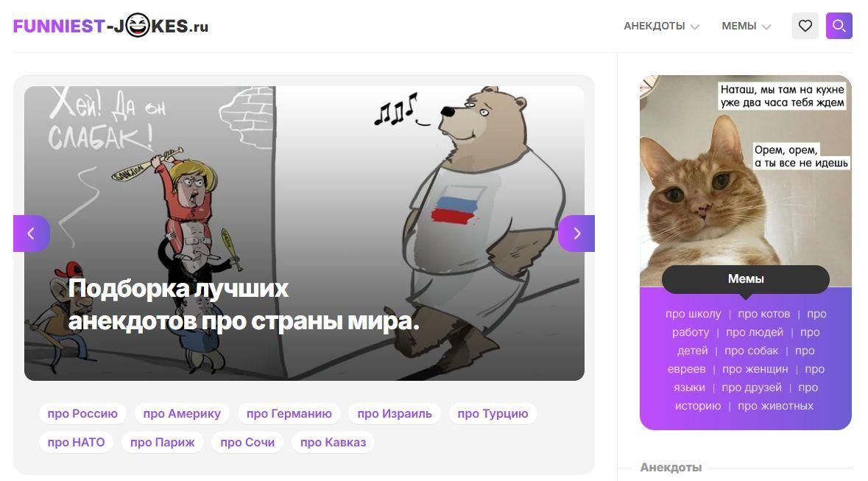Open the orange cat meme image

tap(746, 180)
